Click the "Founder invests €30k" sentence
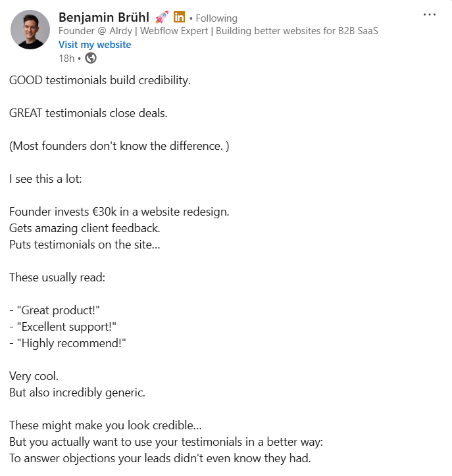 pyautogui.click(x=119, y=212)
